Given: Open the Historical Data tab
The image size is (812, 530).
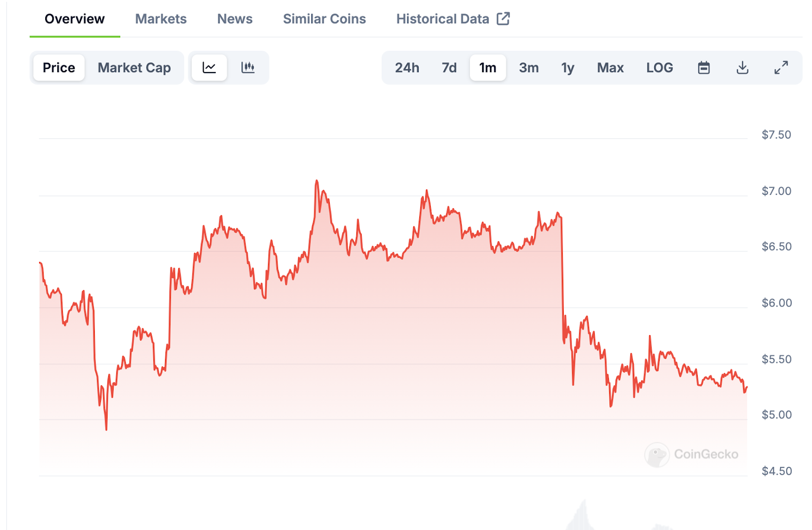Looking at the screenshot, I should click(442, 19).
